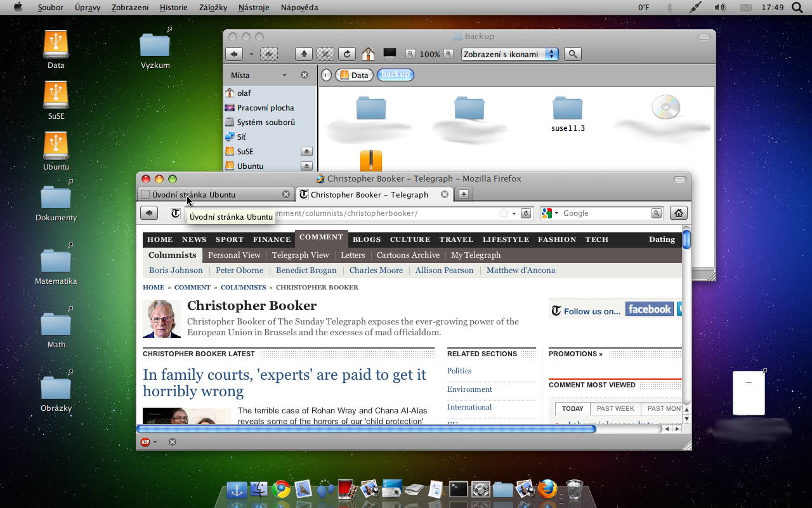Image resolution: width=812 pixels, height=508 pixels.
Task: Close the Christopher Booker – Telegraph tab
Action: (445, 194)
